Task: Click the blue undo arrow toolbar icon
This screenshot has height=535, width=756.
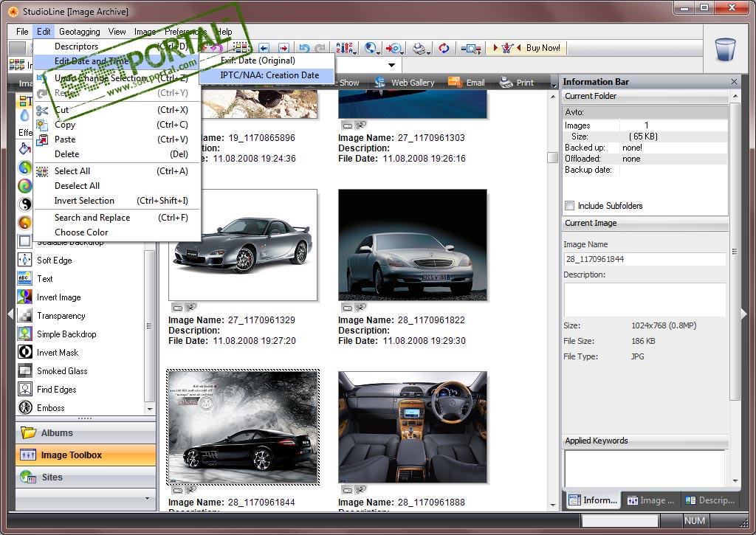Action: (304, 48)
